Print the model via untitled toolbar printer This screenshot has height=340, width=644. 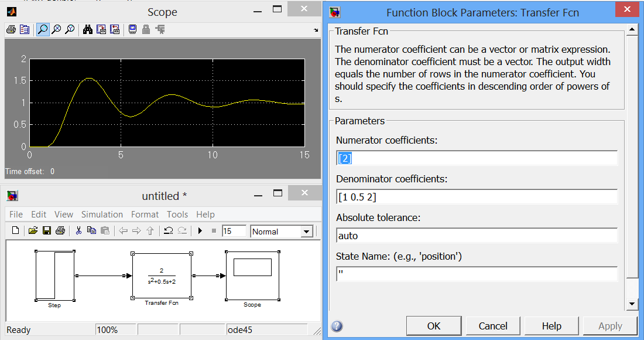click(60, 230)
